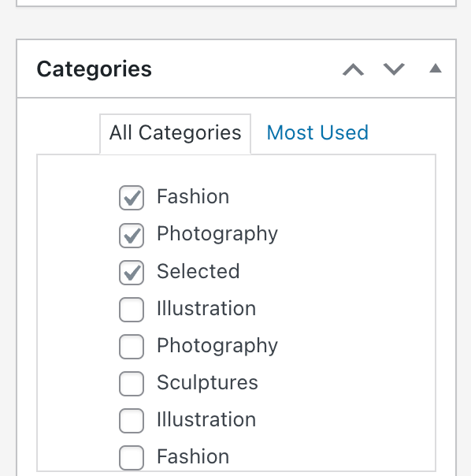Image resolution: width=471 pixels, height=476 pixels.
Task: Check the Illustration box above the unchecked Photography
Action: 132,310
